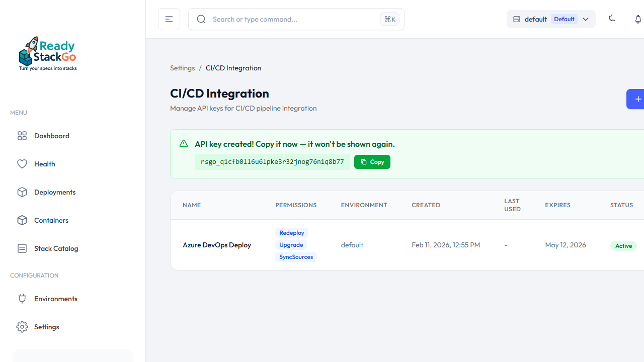This screenshot has height=362, width=644.
Task: Click the environment selector chevron arrow
Action: [586, 19]
